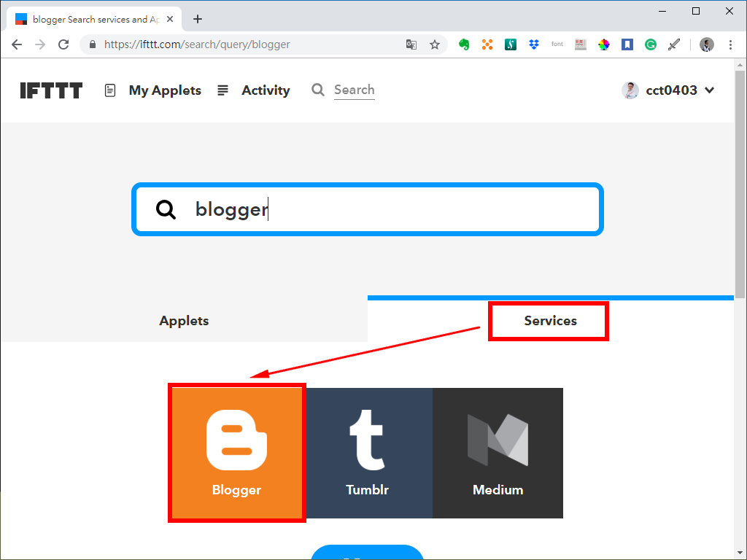This screenshot has height=560, width=747.
Task: Open a new browser tab
Action: coord(198,19)
